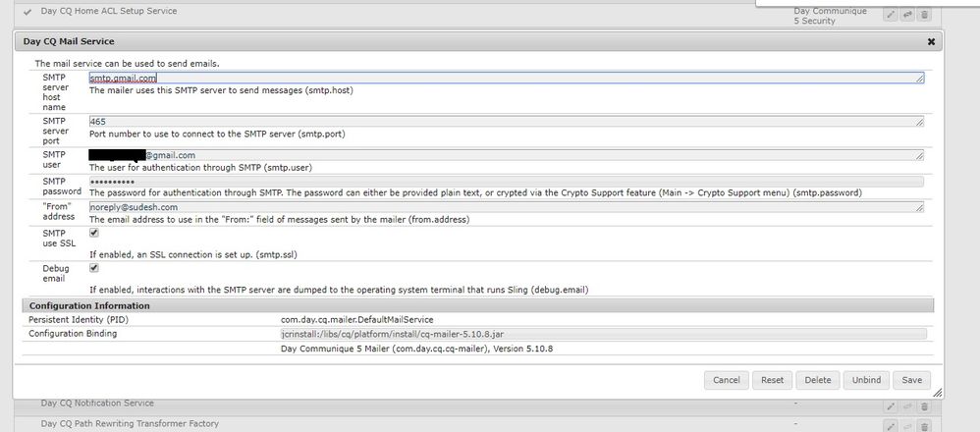Delete Day CQ Path Rewriting Transformer Factory

924,425
